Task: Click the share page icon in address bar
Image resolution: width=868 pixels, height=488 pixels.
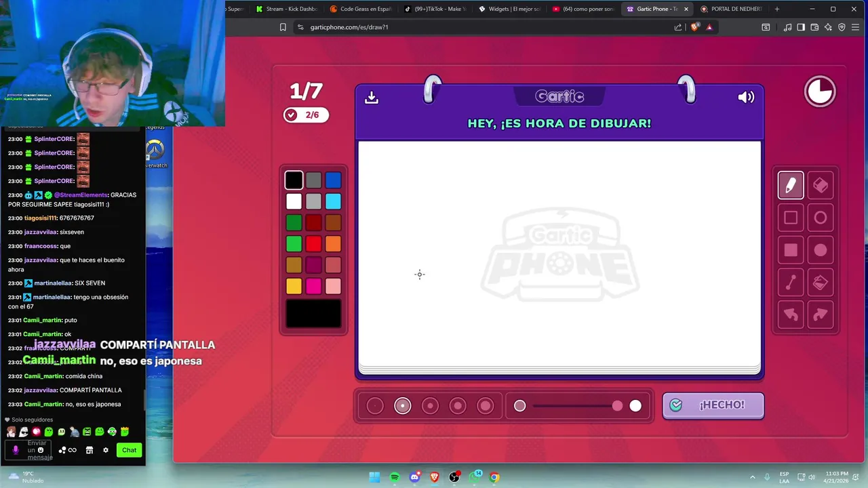Action: (x=678, y=27)
